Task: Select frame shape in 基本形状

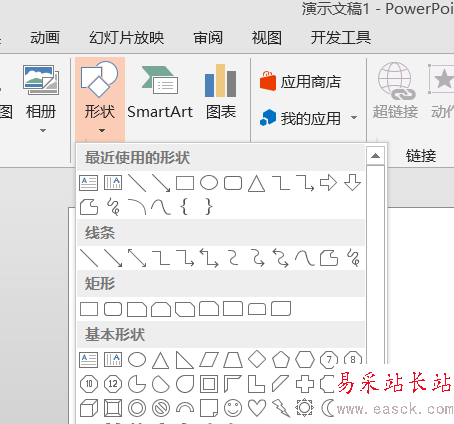Action: tap(209, 384)
